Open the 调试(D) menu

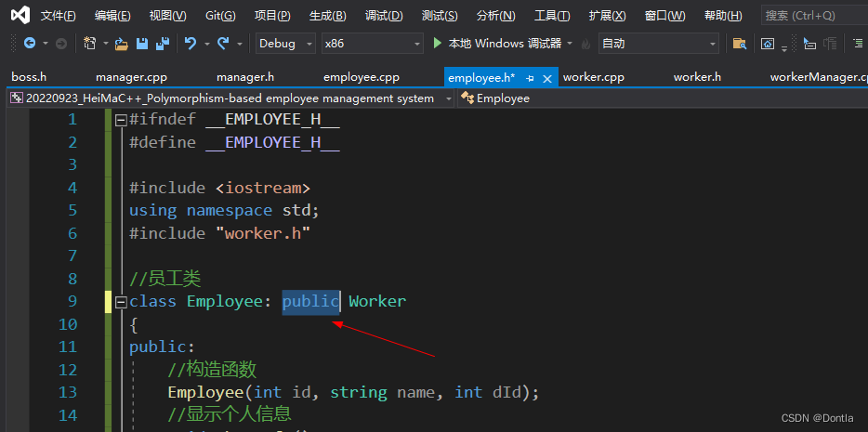pos(384,16)
